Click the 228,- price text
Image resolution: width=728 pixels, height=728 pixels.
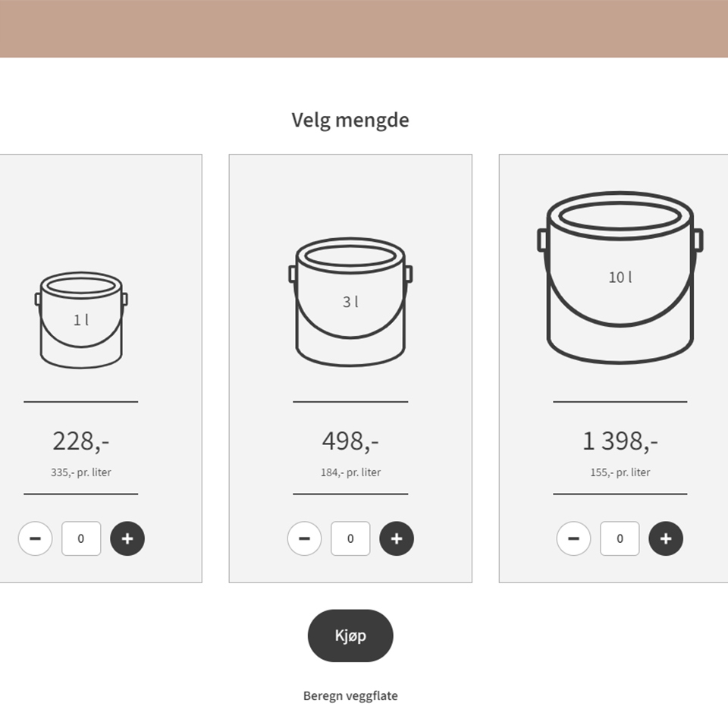pyautogui.click(x=81, y=441)
